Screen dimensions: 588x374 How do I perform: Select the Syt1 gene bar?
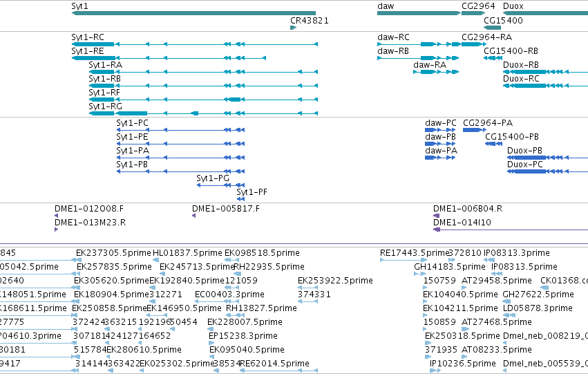[193, 13]
